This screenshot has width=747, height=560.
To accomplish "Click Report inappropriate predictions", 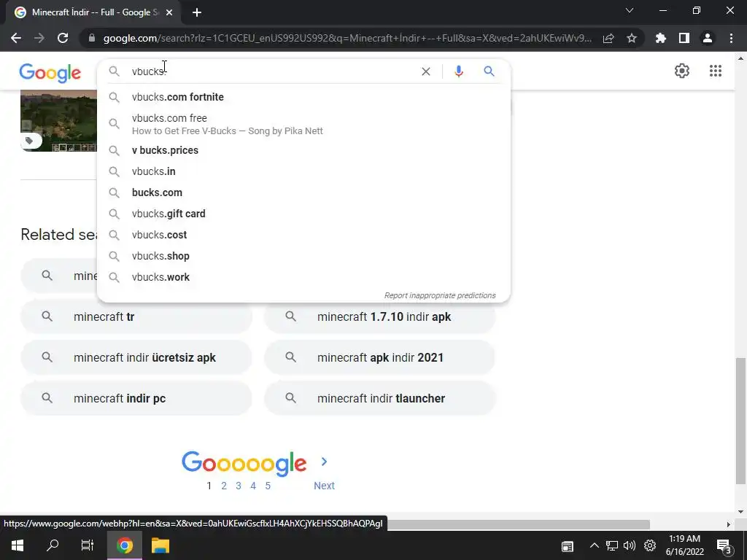I will tap(440, 296).
